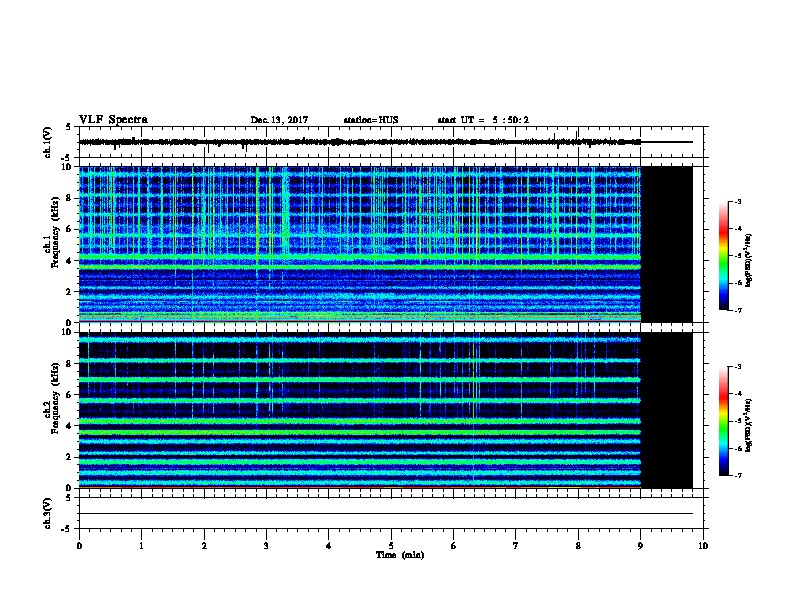Screen dimensions: 792x612
Task: Click the "-7" value on ch.2 color bar
Action: [x=737, y=476]
